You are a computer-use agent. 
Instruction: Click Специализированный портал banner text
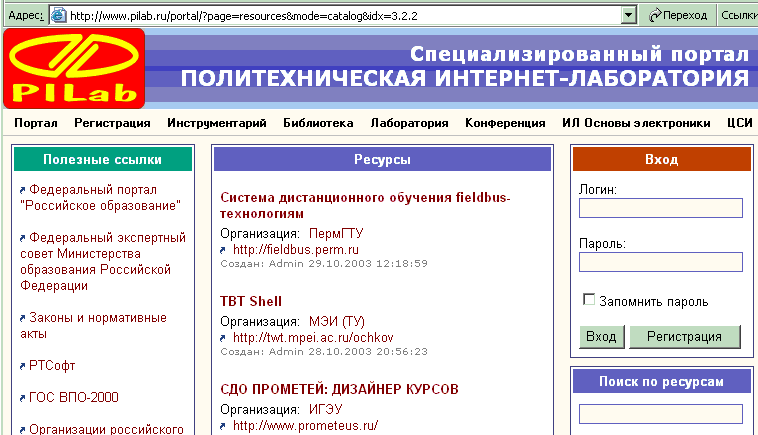pos(580,54)
